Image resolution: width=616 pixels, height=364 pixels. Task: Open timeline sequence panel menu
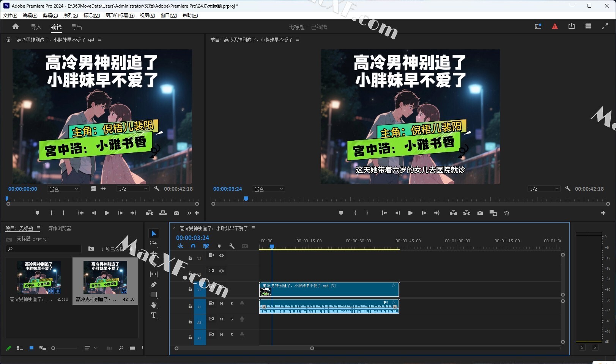coord(253,228)
